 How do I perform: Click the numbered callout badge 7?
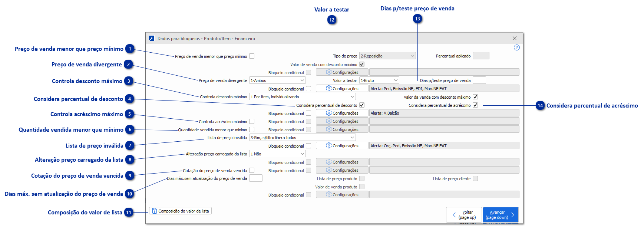pos(130,146)
